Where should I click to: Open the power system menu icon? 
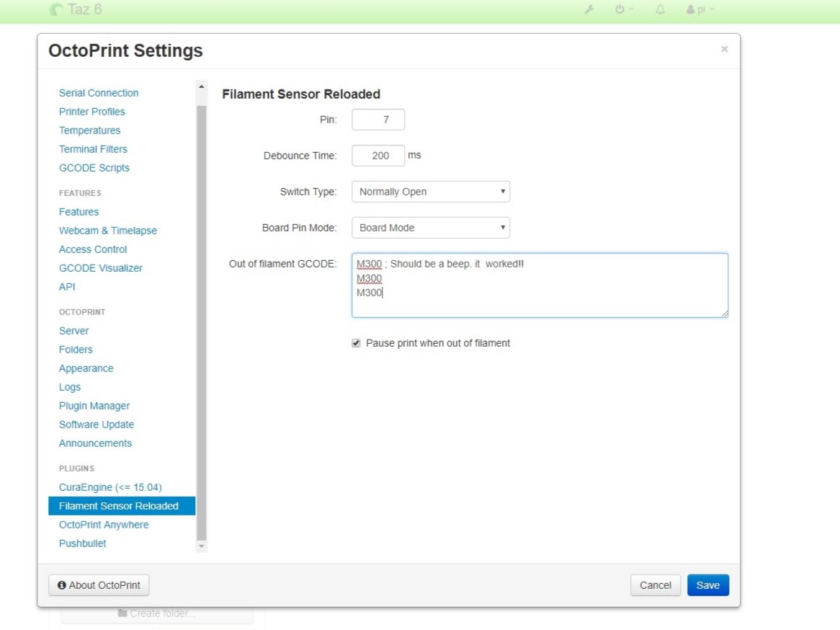624,9
